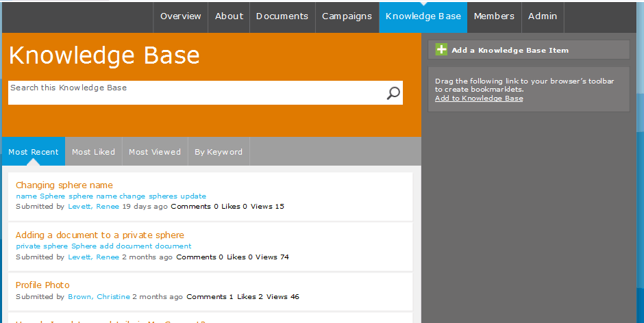Select the Most Recent filter tab
Image resolution: width=644 pixels, height=323 pixels.
(34, 151)
